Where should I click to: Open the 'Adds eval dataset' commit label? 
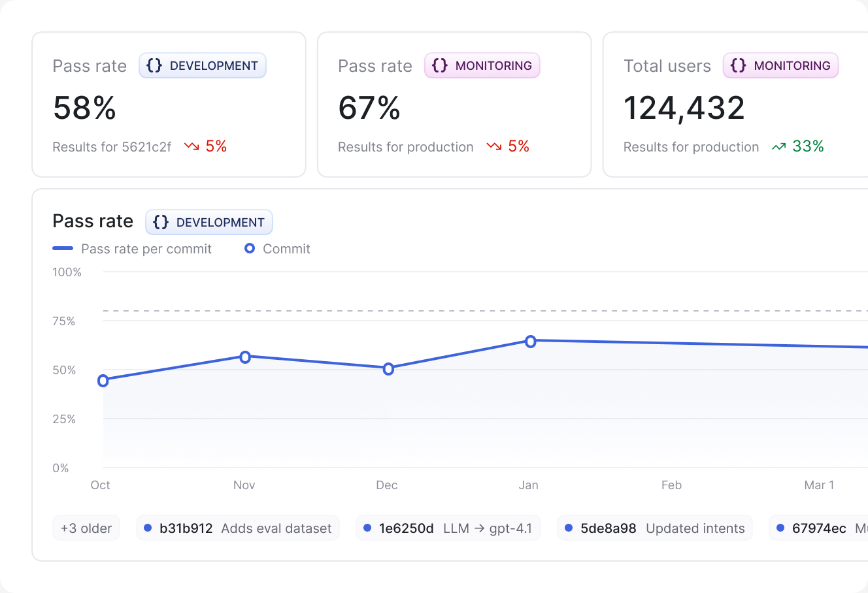pos(276,528)
